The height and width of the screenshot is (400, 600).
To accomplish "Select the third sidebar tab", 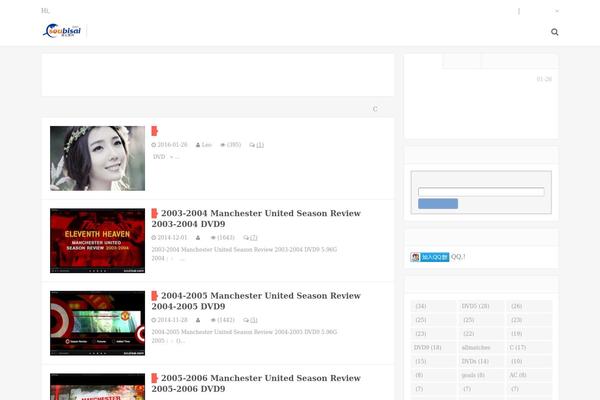I will click(519, 61).
